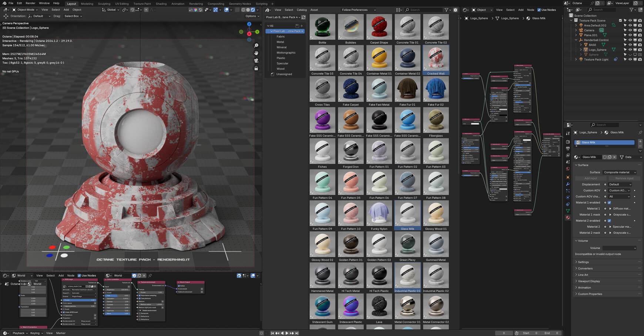
Task: Toggle Use Nodes checkbox in material editor
Action: (539, 10)
